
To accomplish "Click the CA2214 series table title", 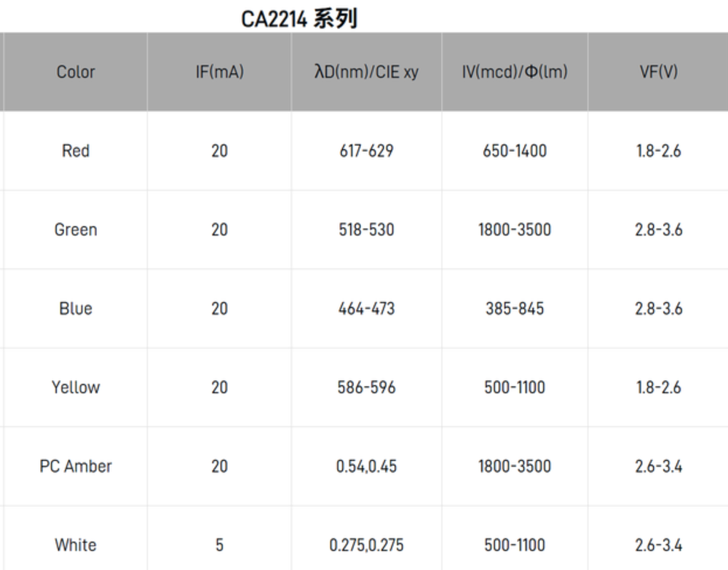I will pos(299,19).
